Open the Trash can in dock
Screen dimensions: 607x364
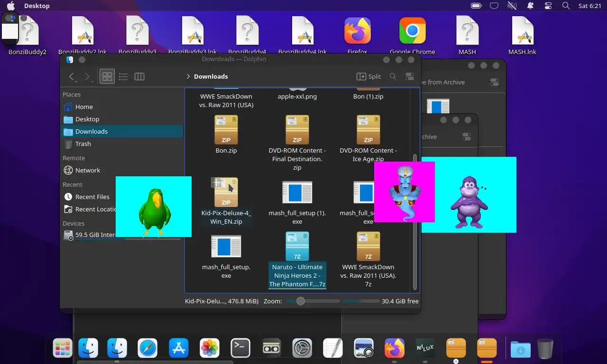(545, 348)
